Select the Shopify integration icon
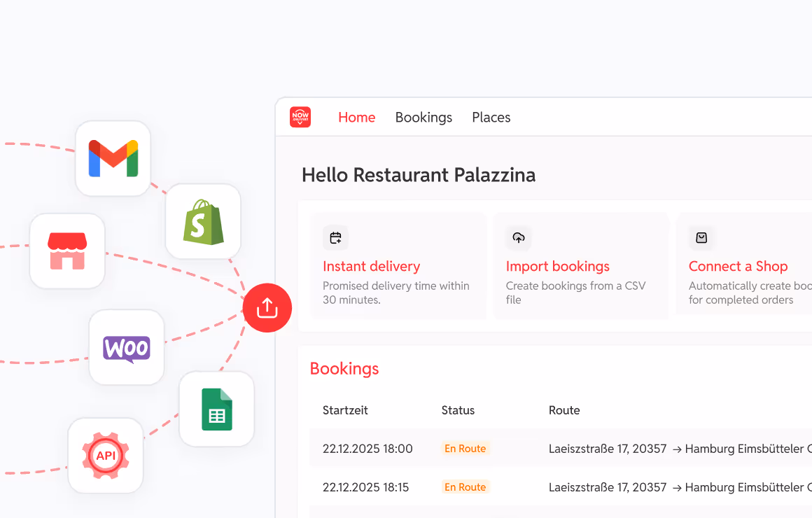Viewport: 812px width, 518px height. (x=203, y=221)
